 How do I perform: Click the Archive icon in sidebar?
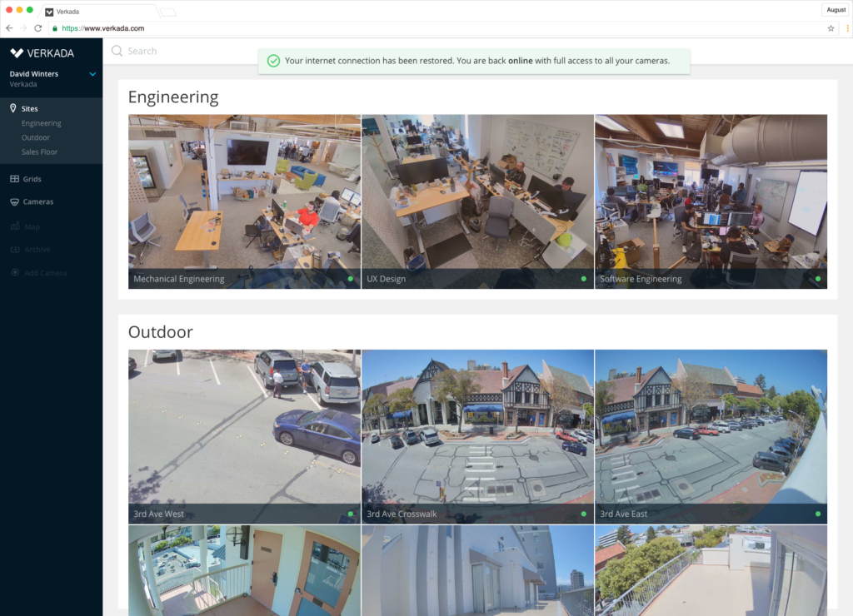[15, 249]
